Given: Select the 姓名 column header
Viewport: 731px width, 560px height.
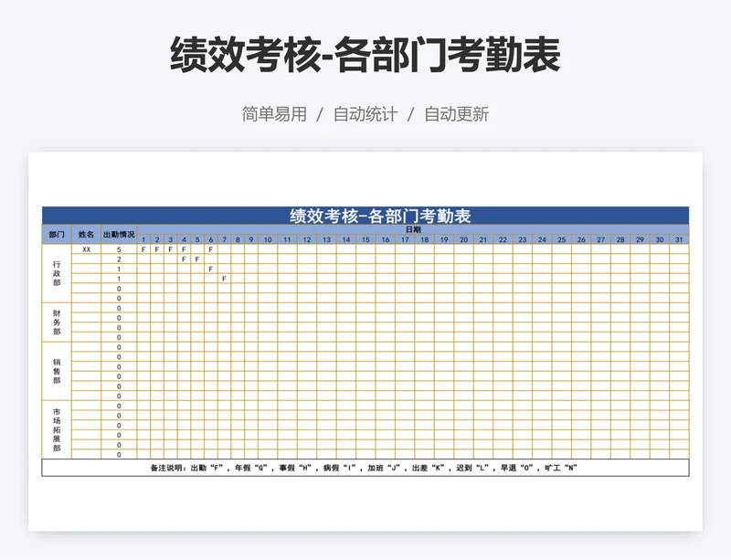Looking at the screenshot, I should click(86, 235).
